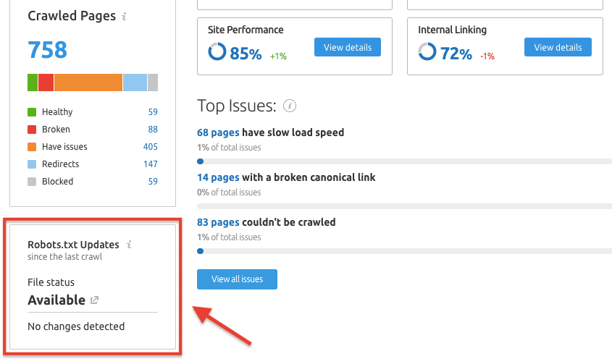Open 83 pages couldn't be crawled link

(218, 222)
